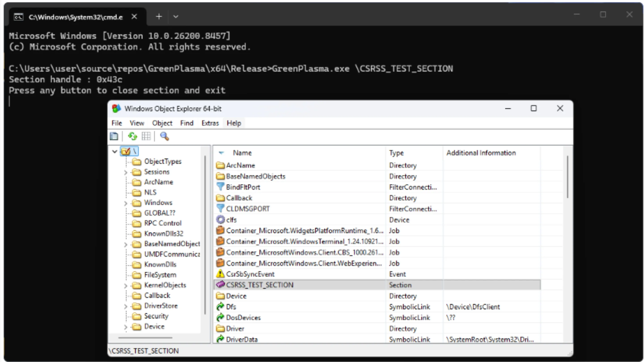
Task: Click the tree pane horizontal scrollbar
Action: tap(145, 338)
